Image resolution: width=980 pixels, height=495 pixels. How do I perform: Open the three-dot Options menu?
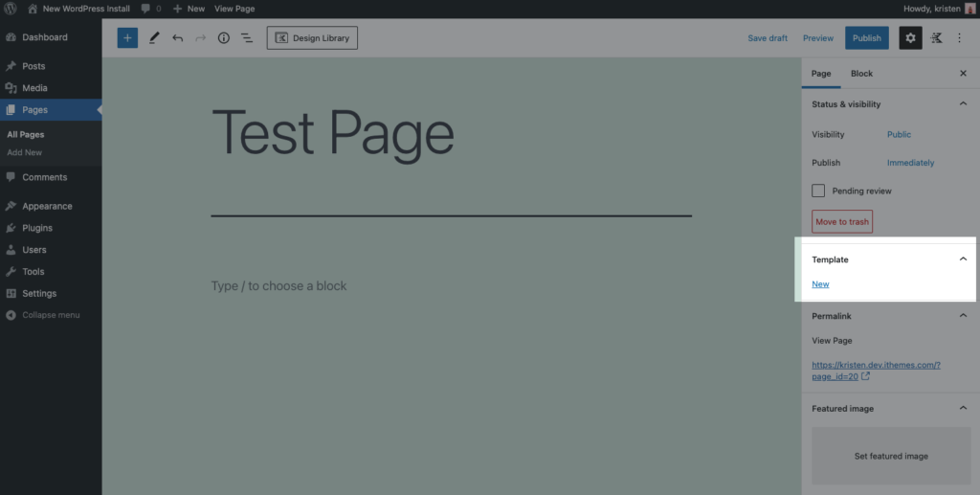pos(960,38)
